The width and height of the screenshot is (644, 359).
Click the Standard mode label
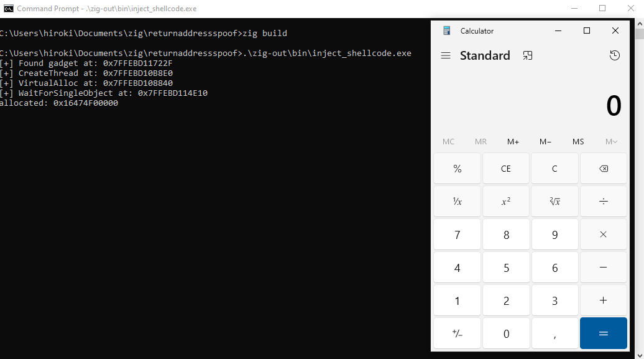point(485,55)
